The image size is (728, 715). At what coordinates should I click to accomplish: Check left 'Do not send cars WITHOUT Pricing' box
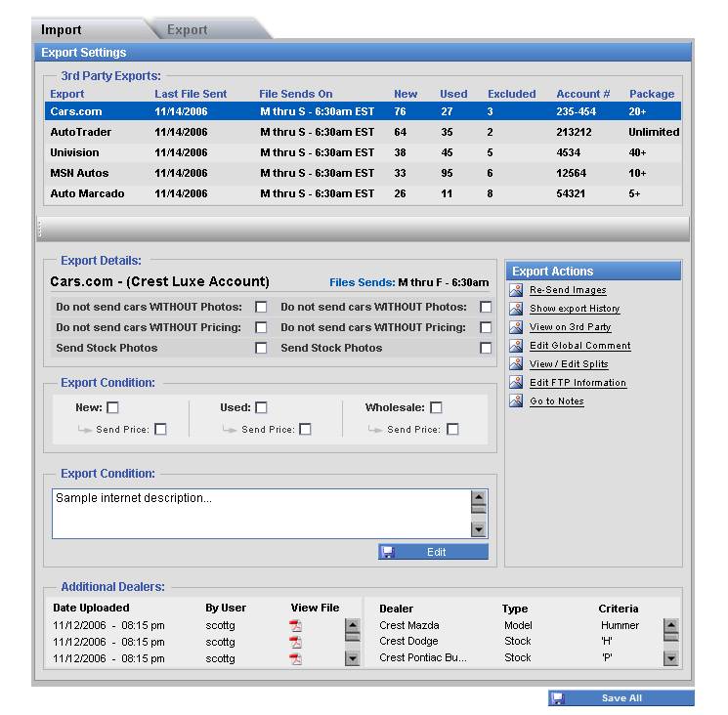coord(261,327)
